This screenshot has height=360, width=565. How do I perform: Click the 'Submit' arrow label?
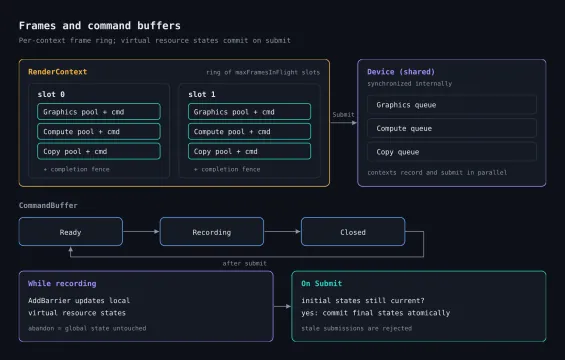coord(343,114)
